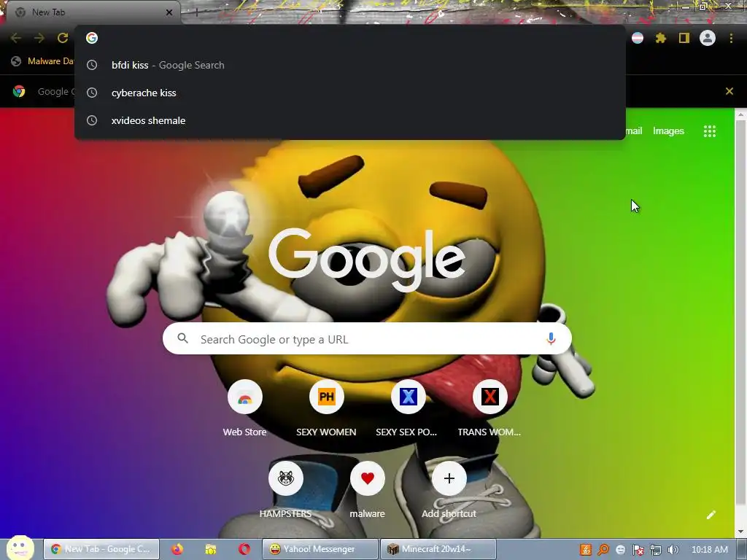Close the tab with the X
This screenshot has width=747, height=560.
tap(169, 12)
